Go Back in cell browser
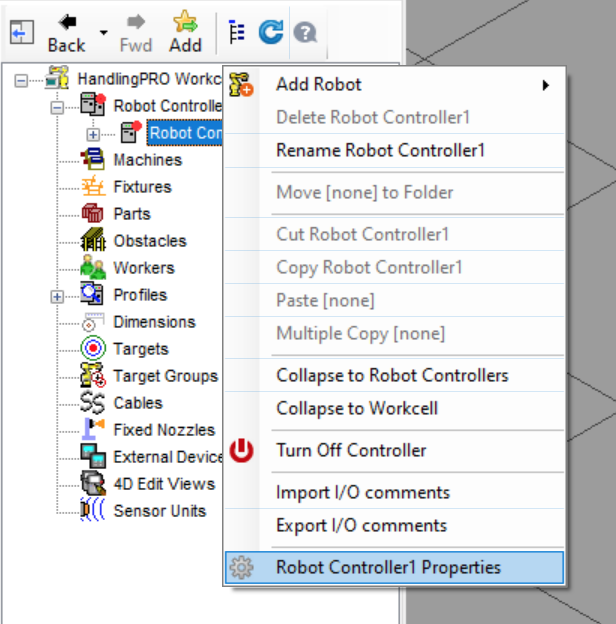The width and height of the screenshot is (616, 624). coord(66,34)
